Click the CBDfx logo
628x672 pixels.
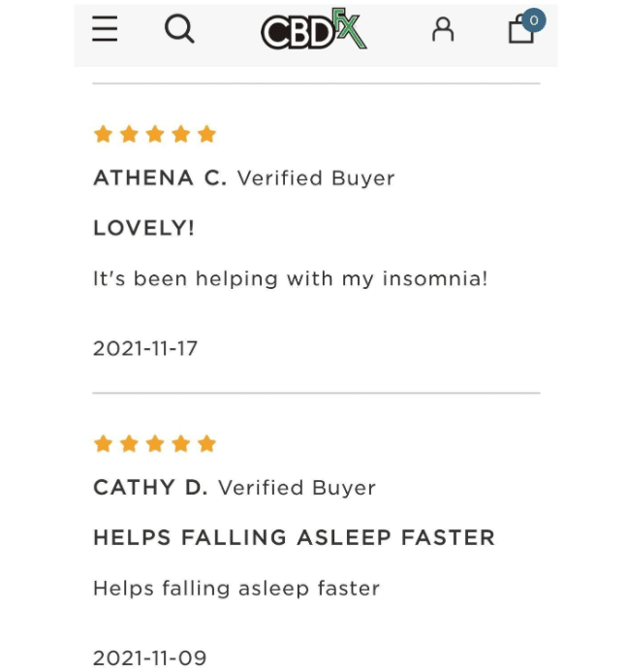313,30
